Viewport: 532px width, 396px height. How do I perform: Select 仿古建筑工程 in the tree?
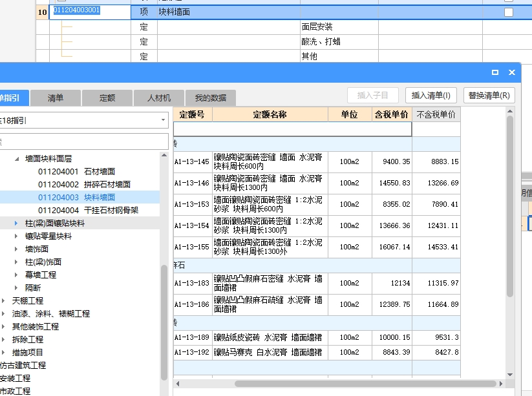pos(23,365)
